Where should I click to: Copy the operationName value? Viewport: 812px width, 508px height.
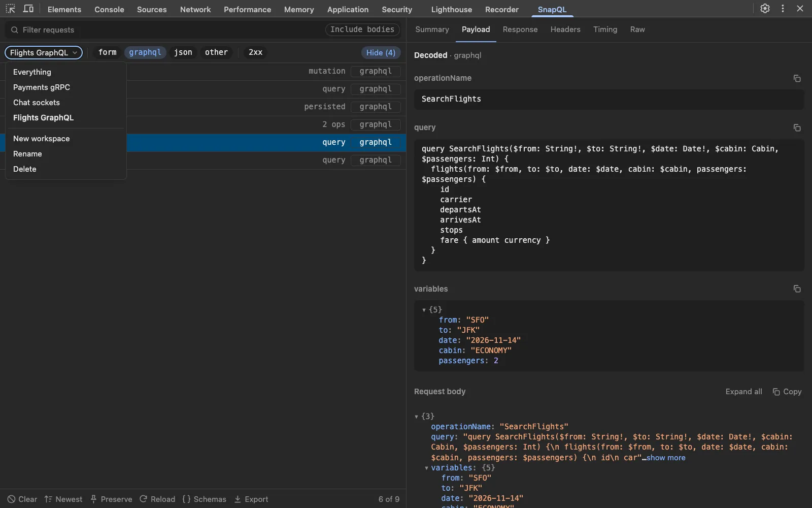point(797,78)
